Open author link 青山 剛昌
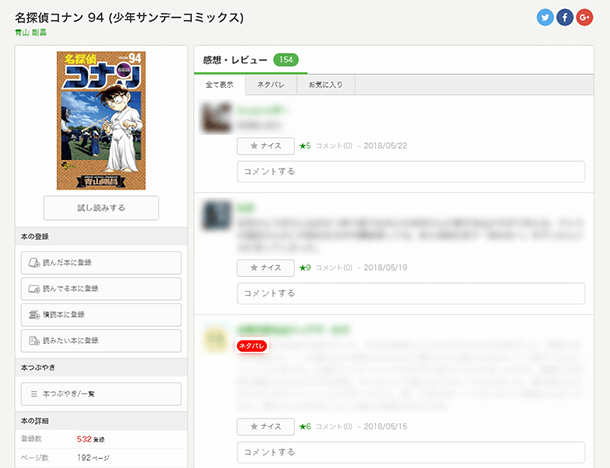The height and width of the screenshot is (468, 610). 31,33
